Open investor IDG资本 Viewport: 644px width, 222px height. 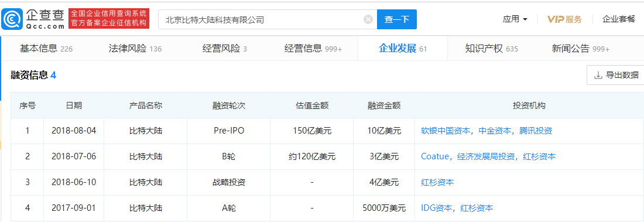pos(437,208)
